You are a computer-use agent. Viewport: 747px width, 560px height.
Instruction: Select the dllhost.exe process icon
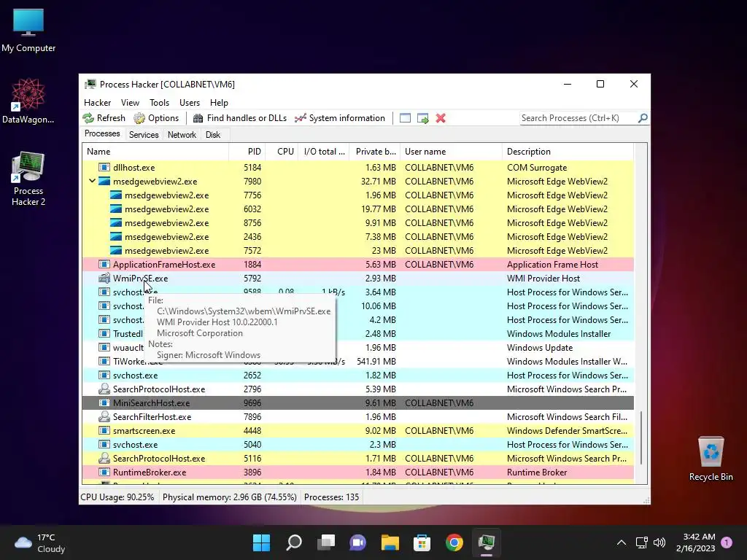[x=104, y=167]
